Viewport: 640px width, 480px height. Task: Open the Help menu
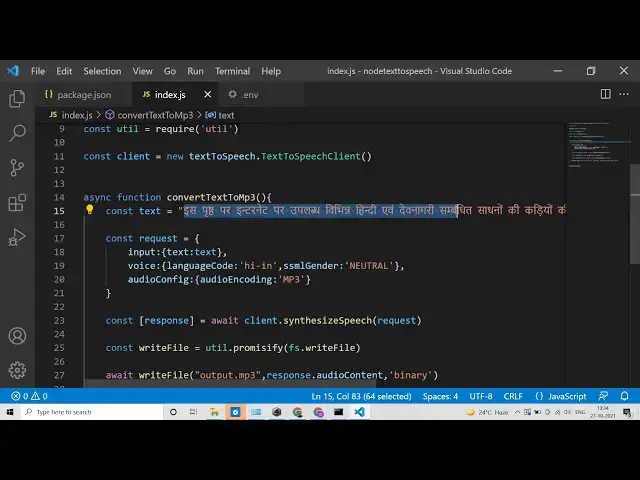(271, 71)
